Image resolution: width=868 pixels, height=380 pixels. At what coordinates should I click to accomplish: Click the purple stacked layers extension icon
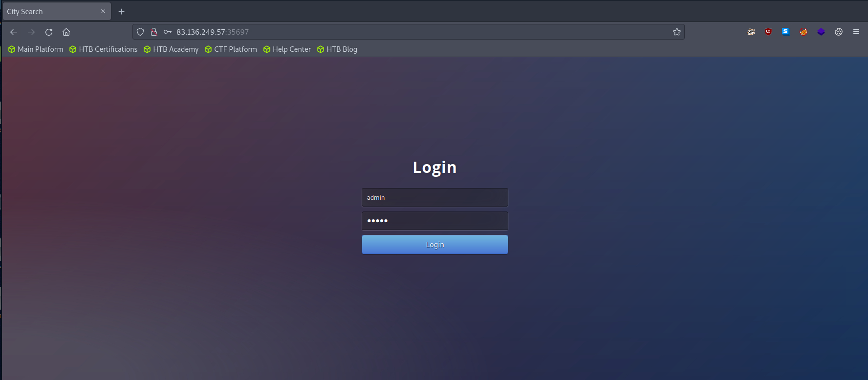[x=821, y=32]
